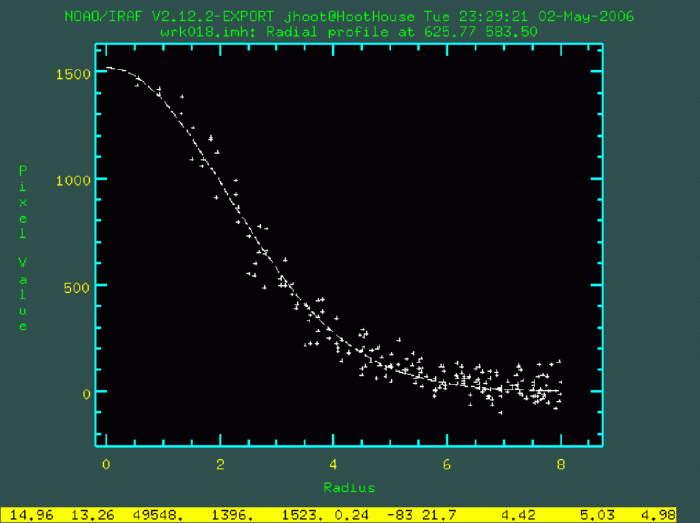Click the 6 label on the Radius axis

(447, 465)
